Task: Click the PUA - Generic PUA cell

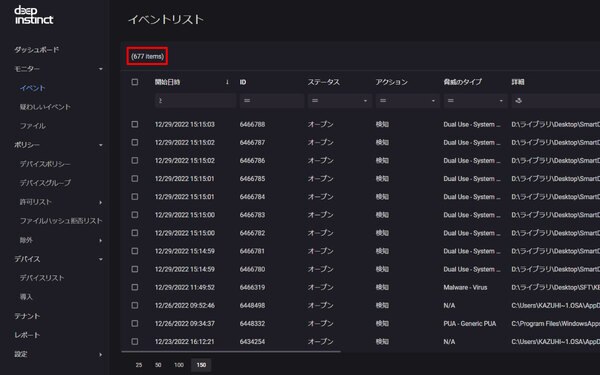Action: pos(470,324)
